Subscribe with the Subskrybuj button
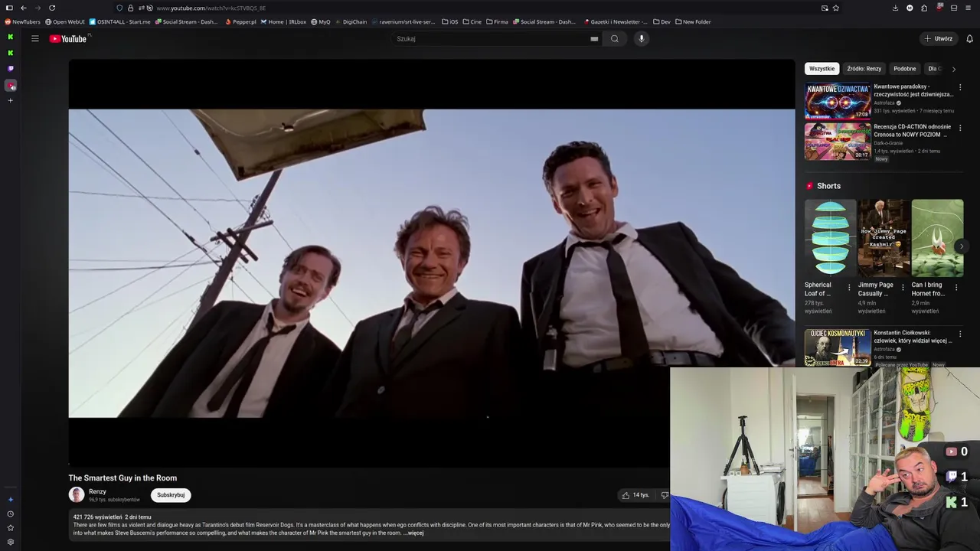 tap(171, 495)
